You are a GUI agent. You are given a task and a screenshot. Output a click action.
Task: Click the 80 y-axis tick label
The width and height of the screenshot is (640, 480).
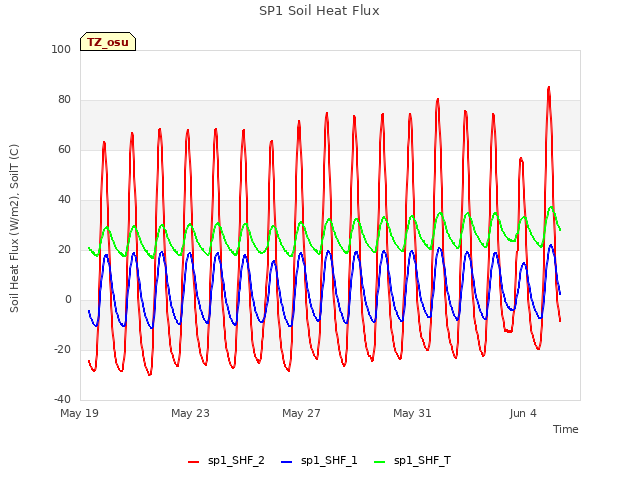[x=64, y=100]
